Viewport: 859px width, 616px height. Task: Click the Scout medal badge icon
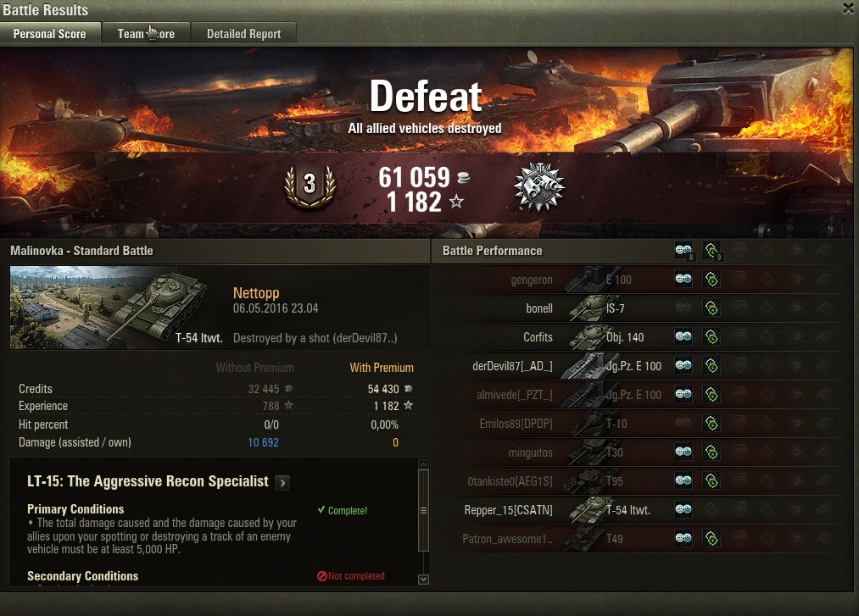click(539, 186)
